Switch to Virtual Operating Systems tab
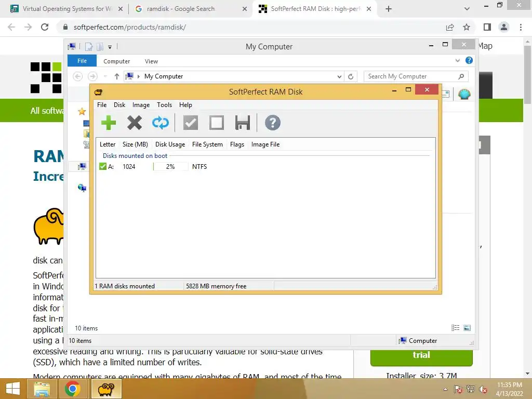The width and height of the screenshot is (532, 399). tap(66, 9)
